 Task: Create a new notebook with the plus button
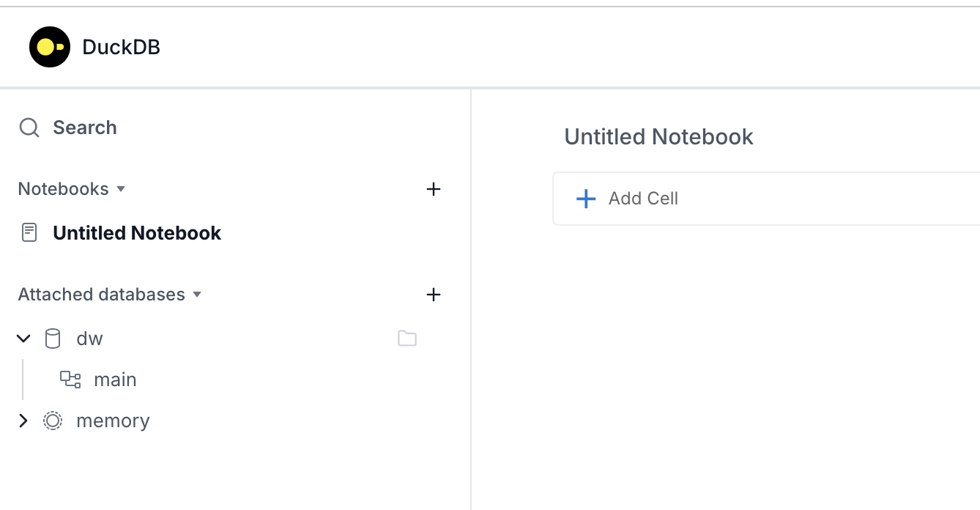coord(434,189)
